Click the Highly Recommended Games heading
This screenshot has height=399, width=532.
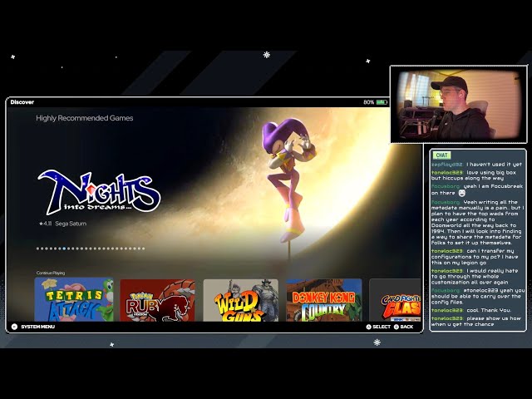point(85,118)
